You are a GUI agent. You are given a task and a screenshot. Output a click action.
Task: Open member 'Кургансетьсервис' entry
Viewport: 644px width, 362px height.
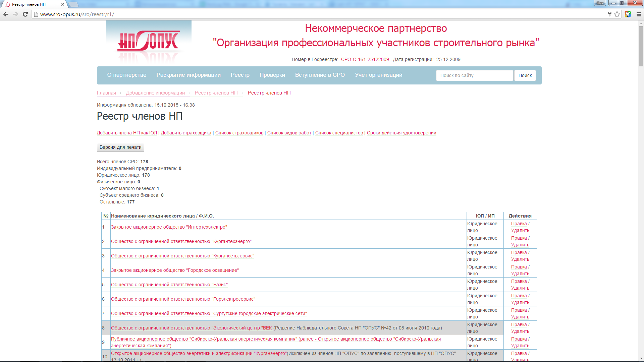tap(182, 256)
